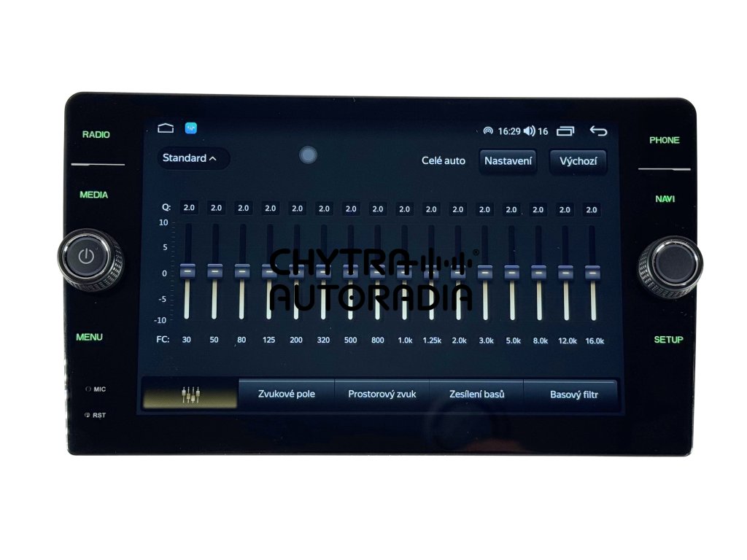The height and width of the screenshot is (560, 747).
Task: Open the Basový filtr tab
Action: coord(573,394)
